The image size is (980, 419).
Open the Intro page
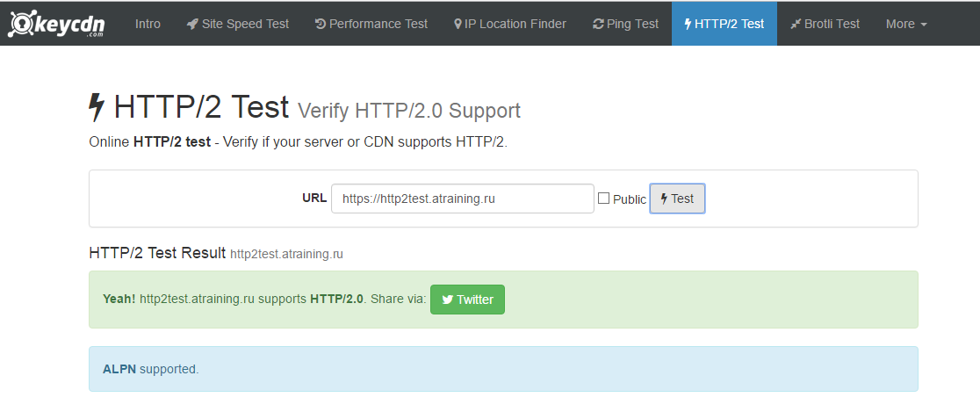coord(148,24)
